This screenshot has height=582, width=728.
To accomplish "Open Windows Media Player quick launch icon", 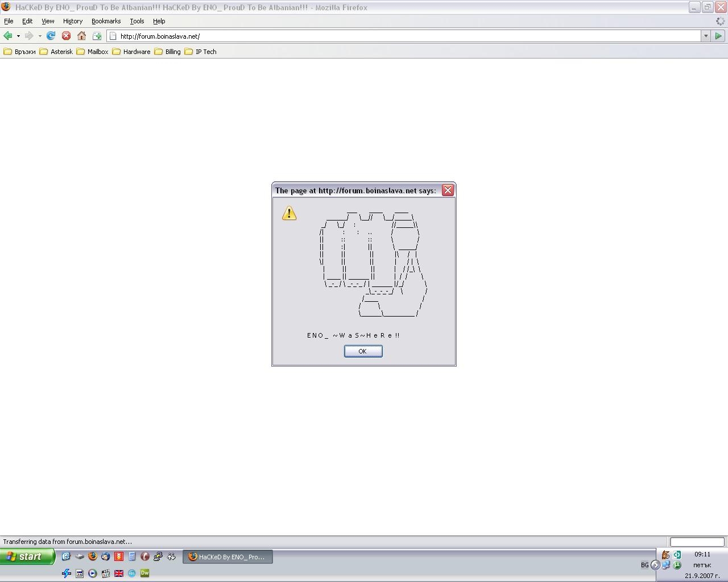I will coord(92,573).
